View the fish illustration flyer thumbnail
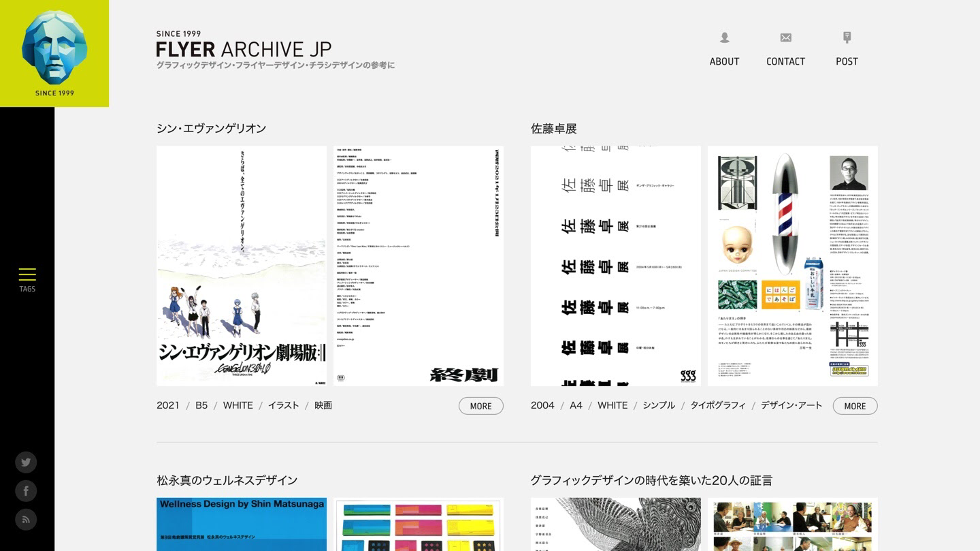Image resolution: width=980 pixels, height=551 pixels. pos(616,524)
